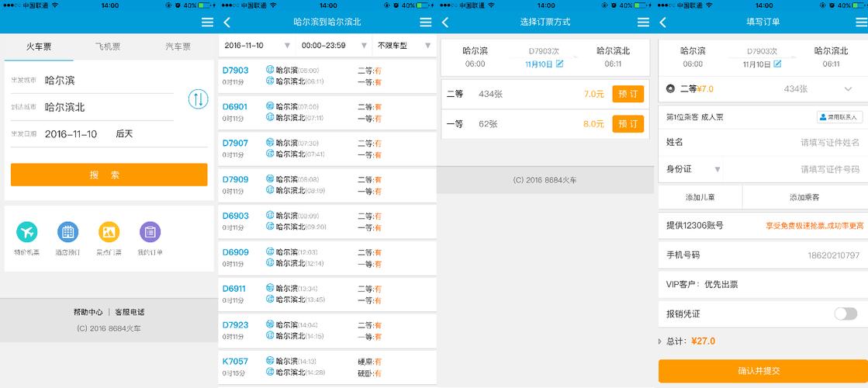Click 预订 for the 二等 7.0元 ticket
Viewport: 868px width, 388px height.
[x=628, y=94]
